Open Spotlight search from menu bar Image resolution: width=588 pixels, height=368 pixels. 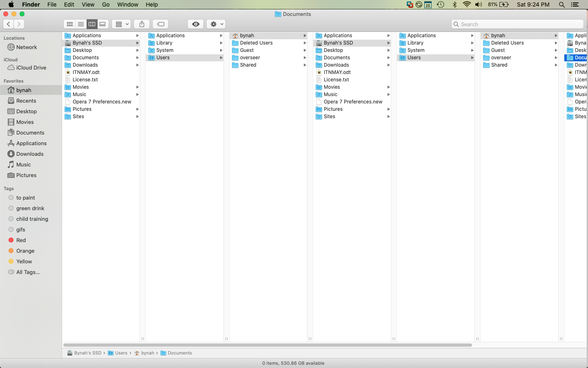click(562, 4)
